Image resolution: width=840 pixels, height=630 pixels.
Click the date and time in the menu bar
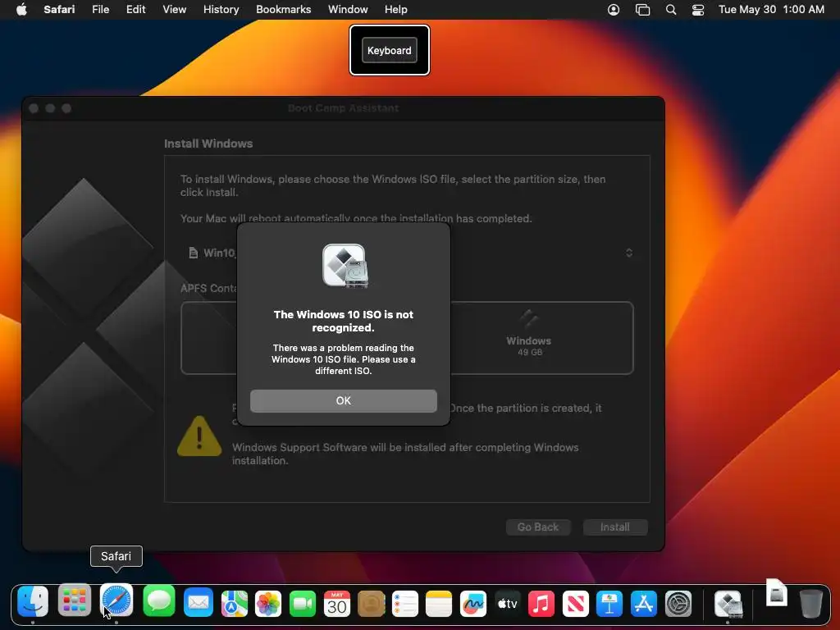click(771, 9)
